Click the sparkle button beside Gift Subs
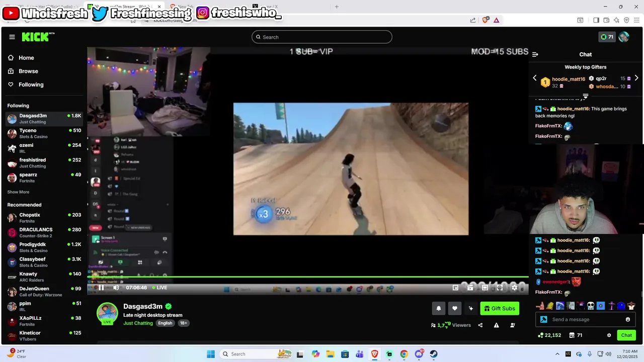Image resolution: width=644 pixels, height=362 pixels. pos(471,308)
